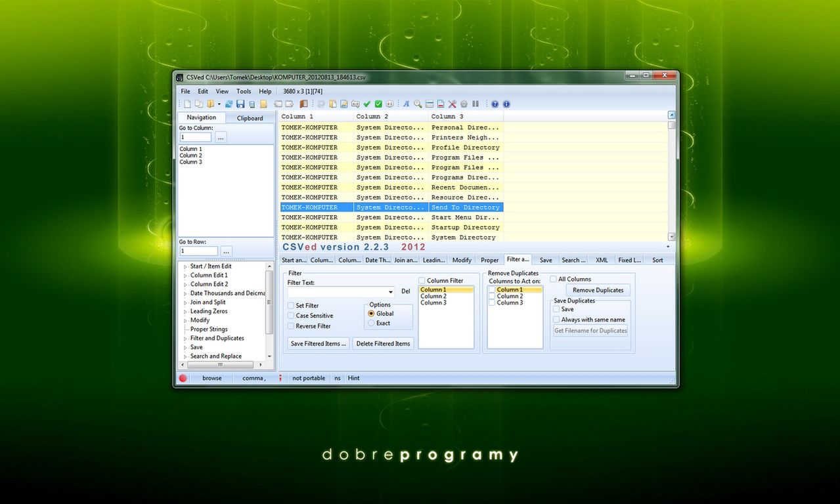
Task: Expand the Start / Item Edit tree node
Action: pos(185,266)
